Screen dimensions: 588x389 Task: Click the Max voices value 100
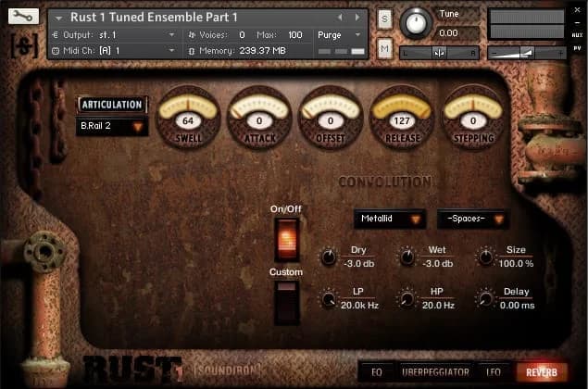pos(294,35)
